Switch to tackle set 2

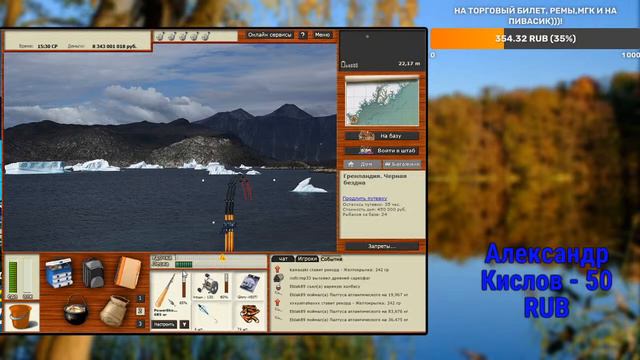coord(140,311)
